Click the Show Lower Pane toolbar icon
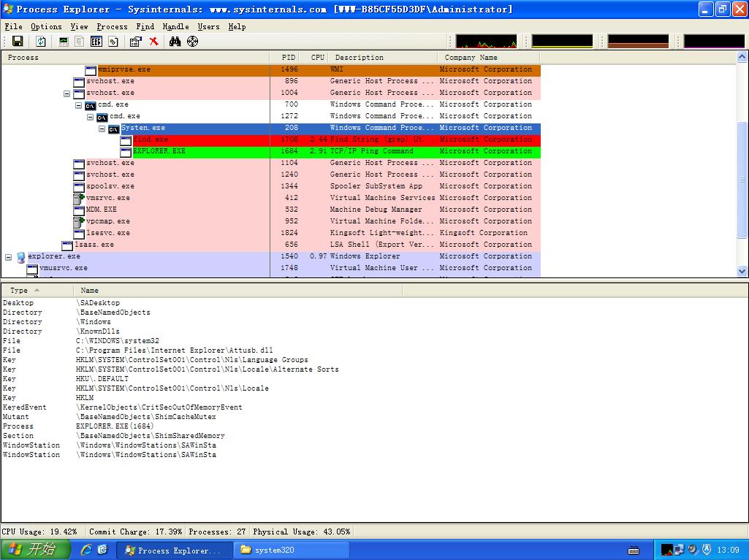749x560 pixels. pyautogui.click(x=96, y=42)
